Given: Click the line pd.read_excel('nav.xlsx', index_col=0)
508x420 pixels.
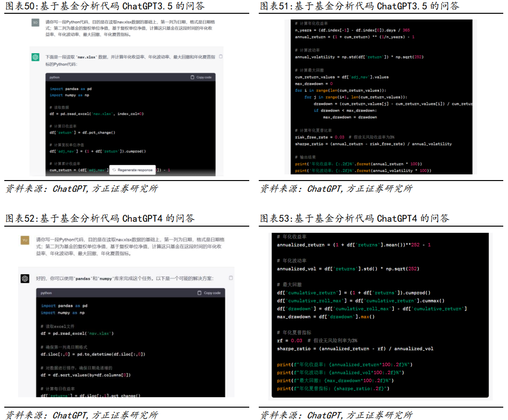Looking at the screenshot, I should pos(97,114).
